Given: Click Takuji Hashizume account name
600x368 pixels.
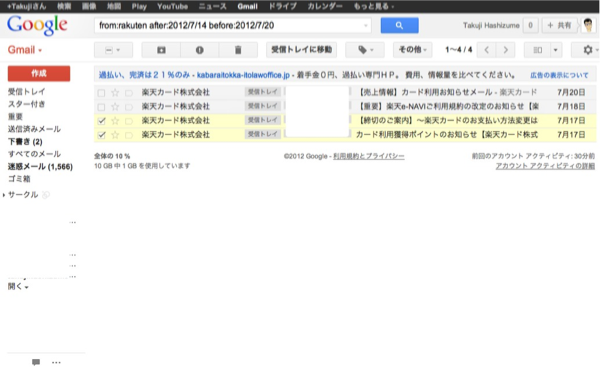Looking at the screenshot, I should point(491,26).
